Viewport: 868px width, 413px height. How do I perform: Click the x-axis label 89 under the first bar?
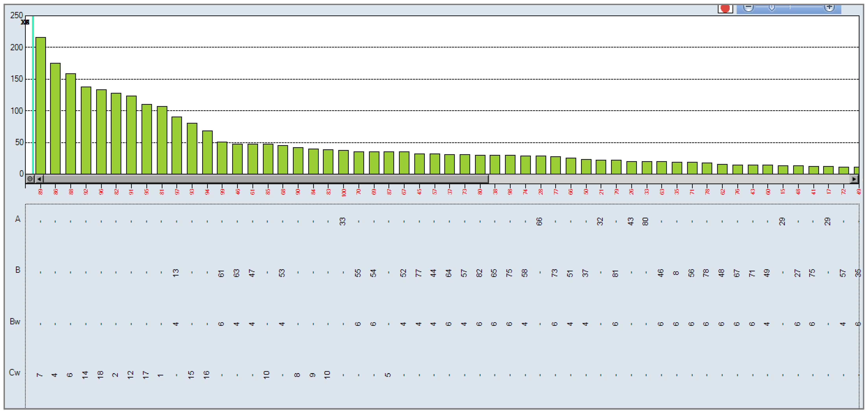[x=41, y=192]
